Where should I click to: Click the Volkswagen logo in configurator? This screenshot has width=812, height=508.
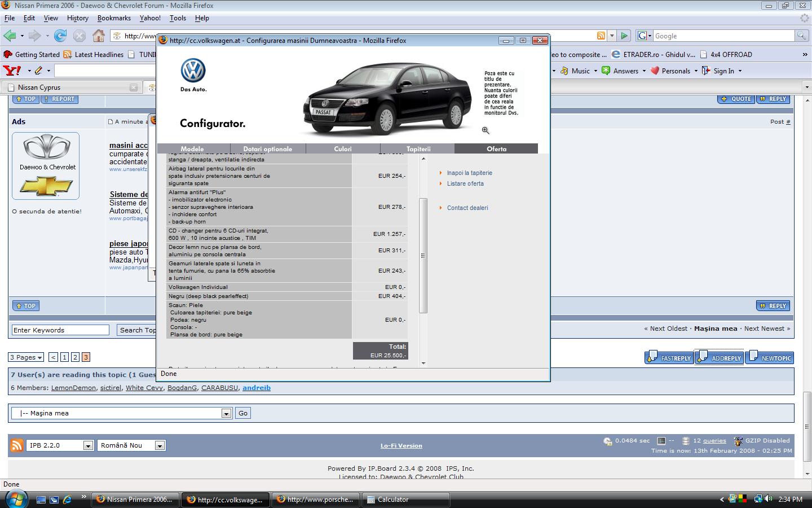193,71
